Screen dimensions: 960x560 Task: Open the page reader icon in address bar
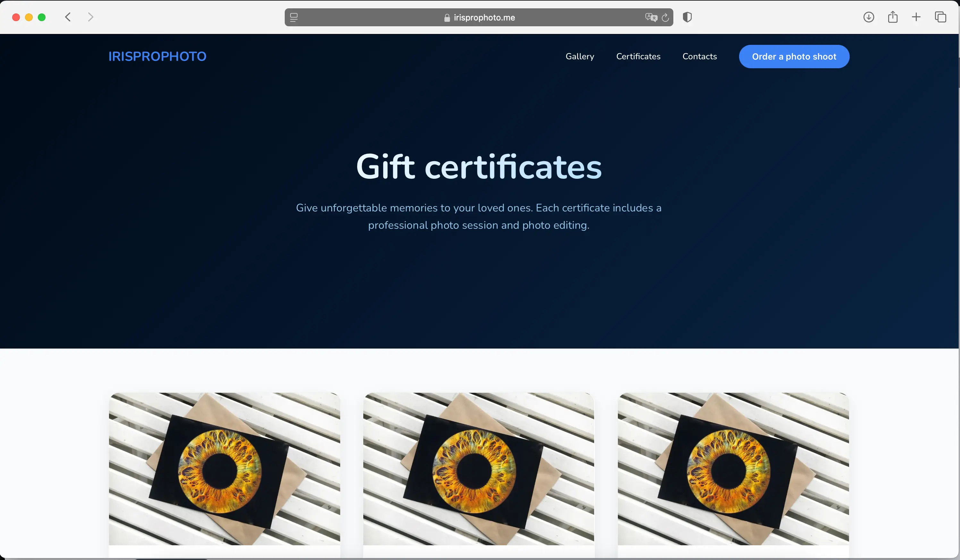(x=294, y=18)
